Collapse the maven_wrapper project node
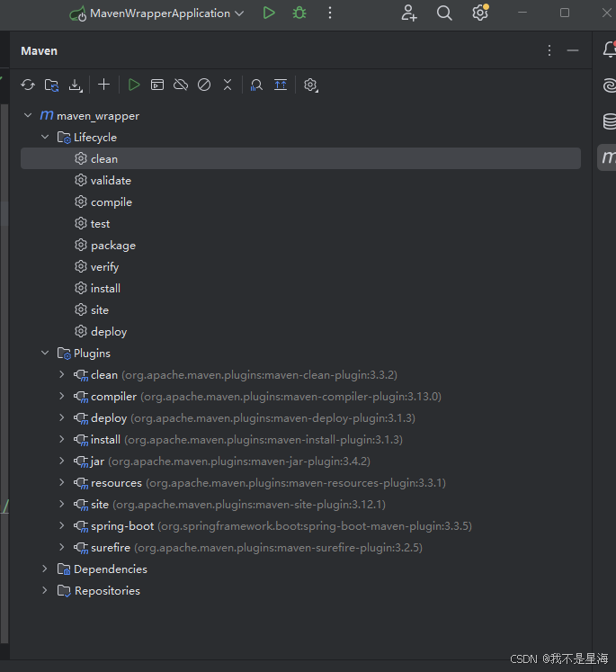Image resolution: width=616 pixels, height=672 pixels. coord(28,115)
